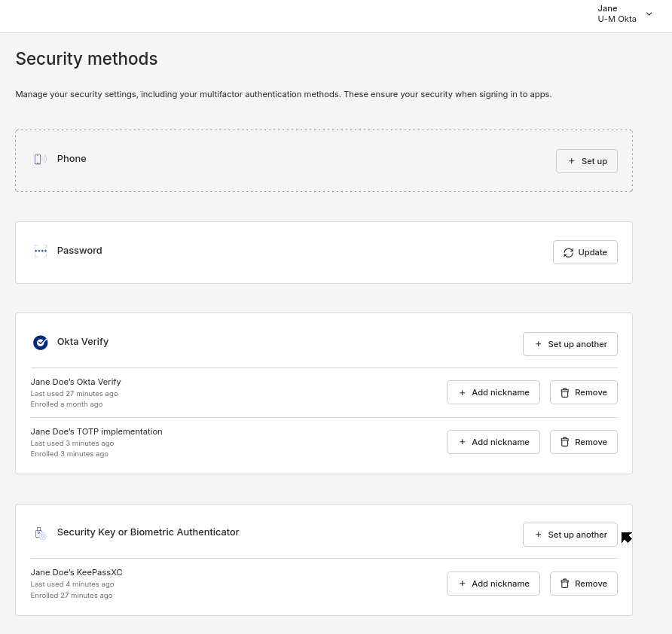Click the refresh icon inside the Update button

pos(569,252)
